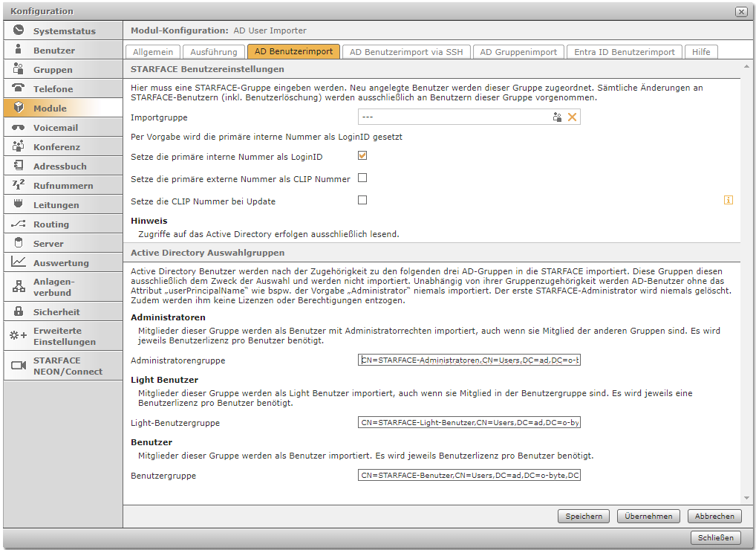Go to the Rufnummern section
This screenshot has width=756, height=550.
63,185
